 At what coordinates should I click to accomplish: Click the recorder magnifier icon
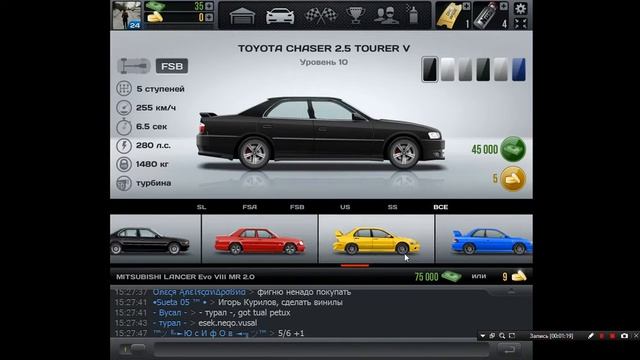(502, 336)
